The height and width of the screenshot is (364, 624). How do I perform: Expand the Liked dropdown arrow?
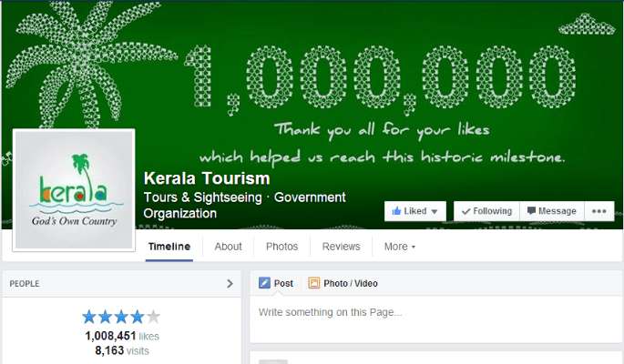[x=435, y=211]
